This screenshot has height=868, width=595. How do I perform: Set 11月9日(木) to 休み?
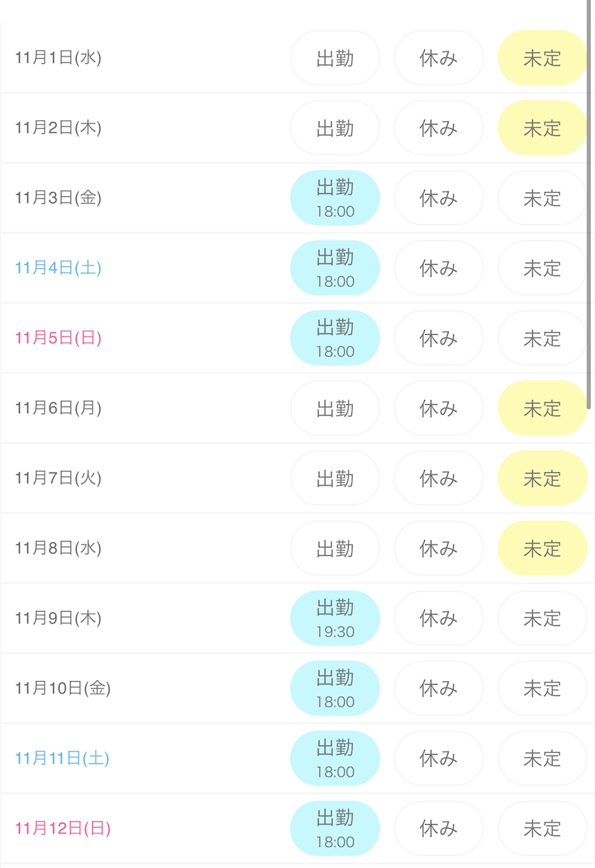click(x=438, y=619)
